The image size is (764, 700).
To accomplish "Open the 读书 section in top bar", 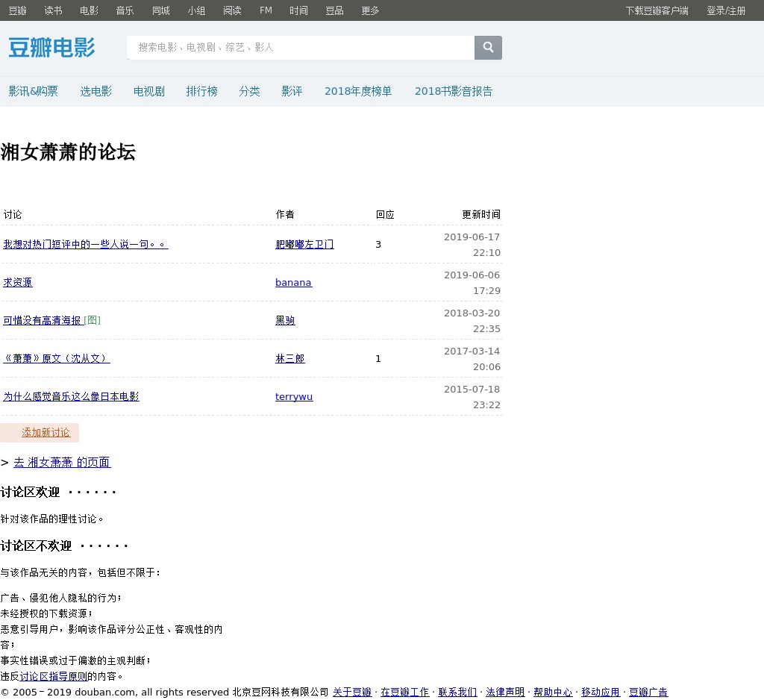I will click(x=53, y=10).
